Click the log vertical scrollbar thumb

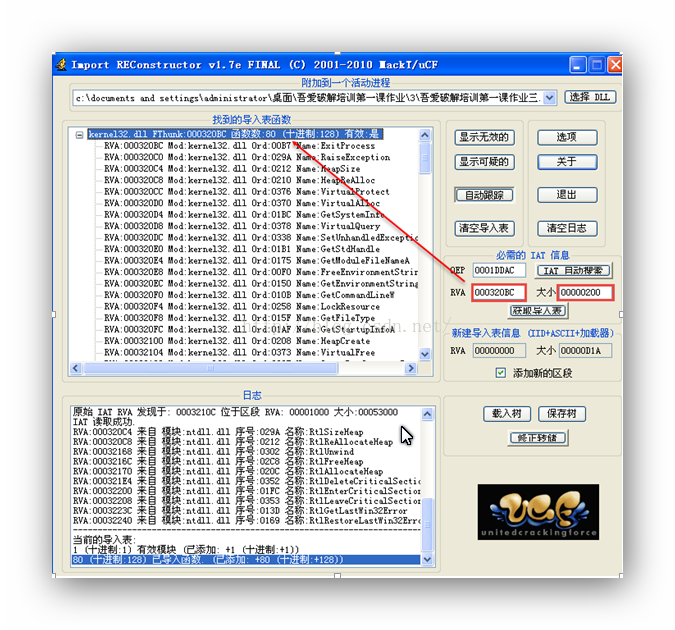(x=427, y=524)
